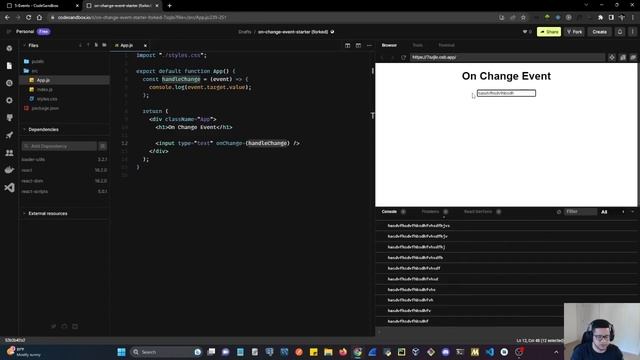Click the Chrome back arrow
The image size is (640, 360).
7,18
